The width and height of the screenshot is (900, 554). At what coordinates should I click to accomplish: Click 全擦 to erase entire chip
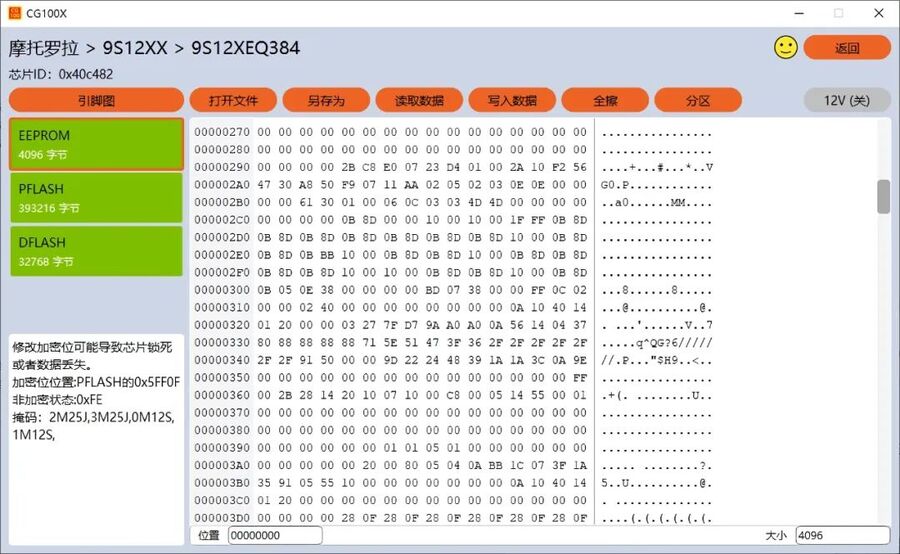[605, 100]
